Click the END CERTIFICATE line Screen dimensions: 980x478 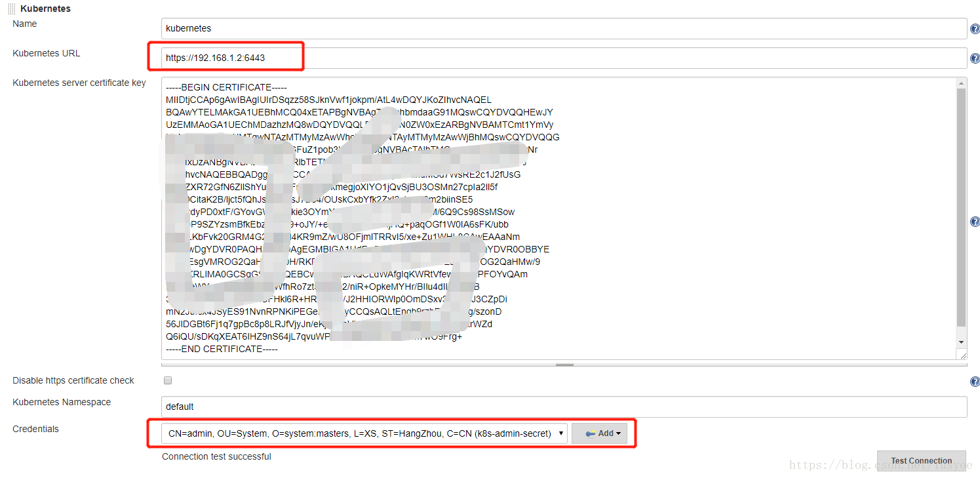pos(222,349)
